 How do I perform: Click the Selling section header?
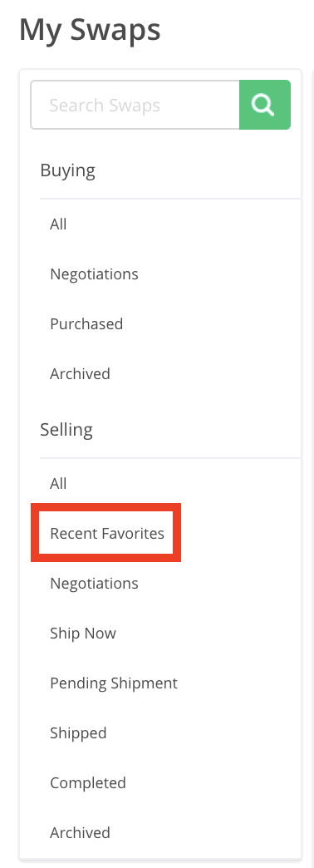pyautogui.click(x=66, y=430)
